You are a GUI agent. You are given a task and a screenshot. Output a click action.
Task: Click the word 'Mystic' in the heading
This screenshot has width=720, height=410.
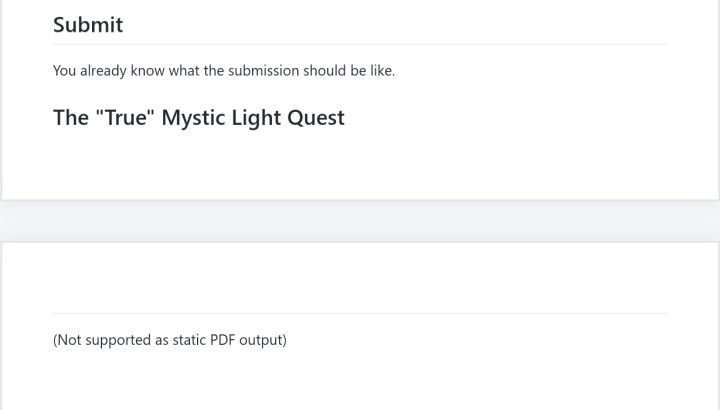click(193, 118)
